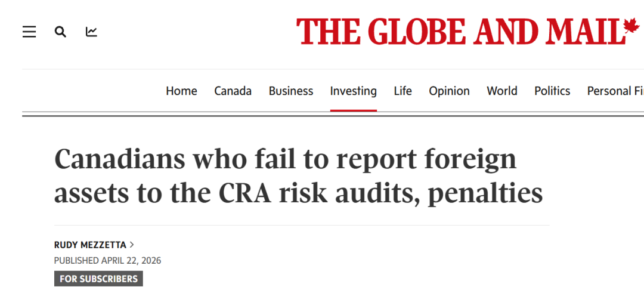
Task: Open the Personal Finance section
Action: tap(615, 91)
